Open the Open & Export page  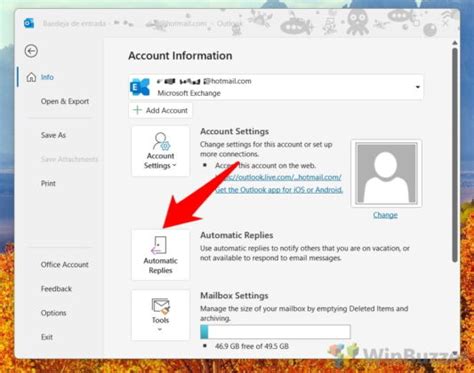tap(65, 101)
